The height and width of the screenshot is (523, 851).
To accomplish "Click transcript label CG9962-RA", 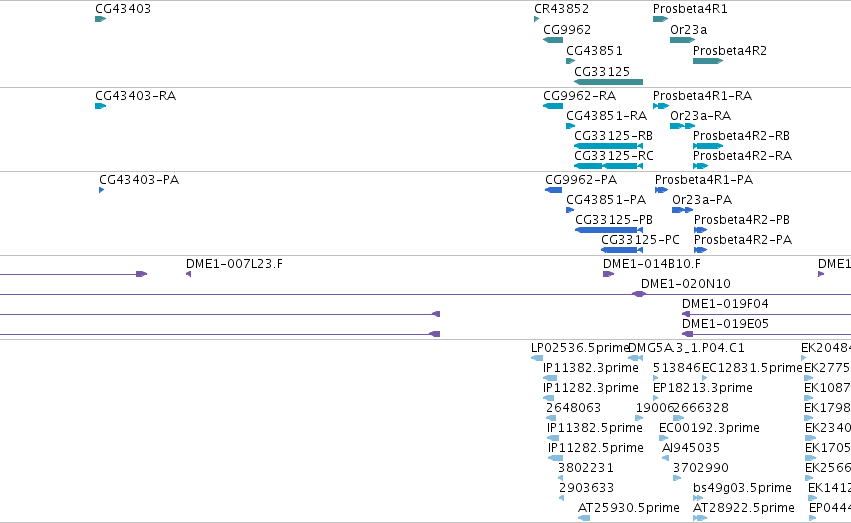I will 580,96.
